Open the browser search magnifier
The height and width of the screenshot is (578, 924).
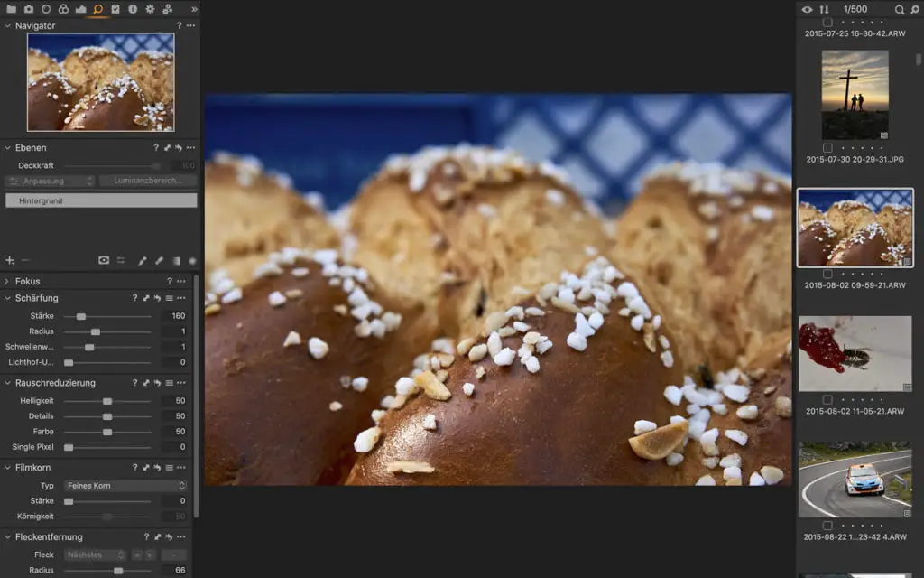point(900,9)
